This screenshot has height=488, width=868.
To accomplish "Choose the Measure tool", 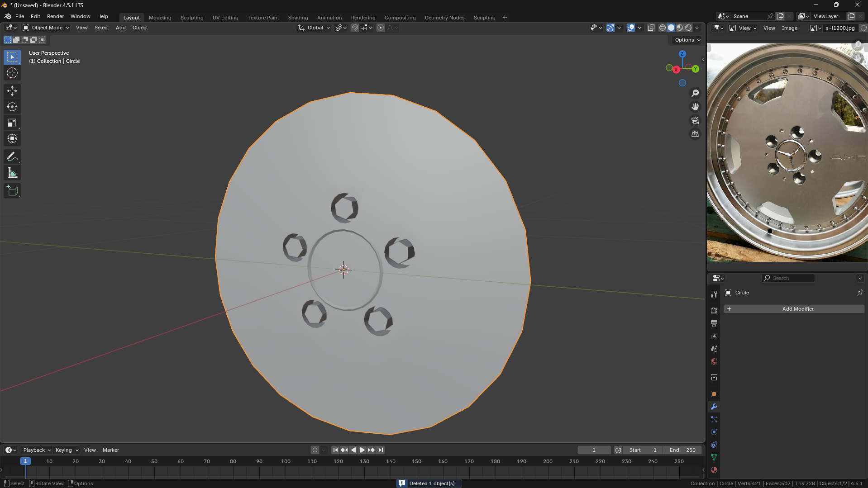I will point(12,173).
